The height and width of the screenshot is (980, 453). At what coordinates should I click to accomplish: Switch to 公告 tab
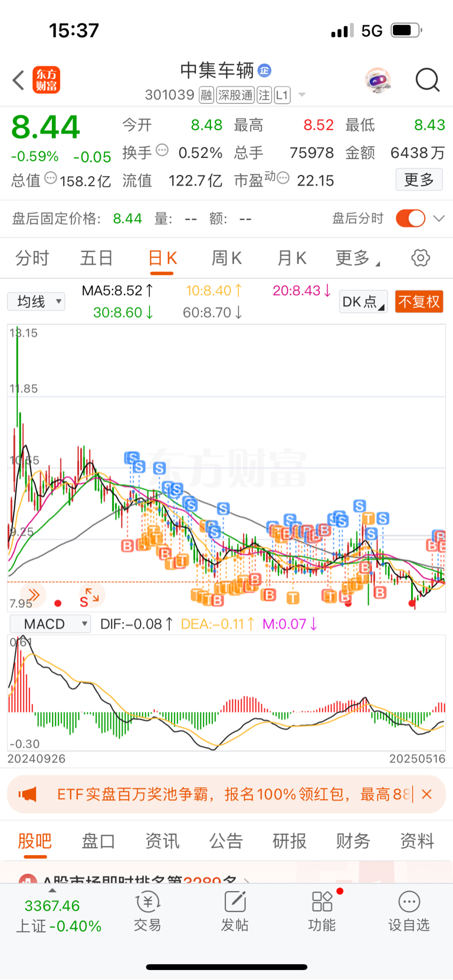pyautogui.click(x=226, y=841)
